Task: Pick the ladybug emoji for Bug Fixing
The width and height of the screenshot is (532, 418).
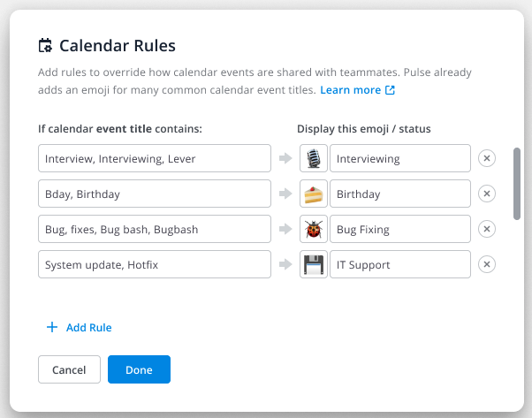Action: 314,229
